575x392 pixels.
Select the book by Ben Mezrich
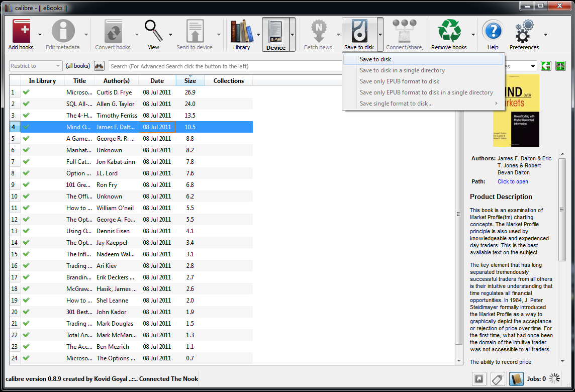[x=131, y=347]
